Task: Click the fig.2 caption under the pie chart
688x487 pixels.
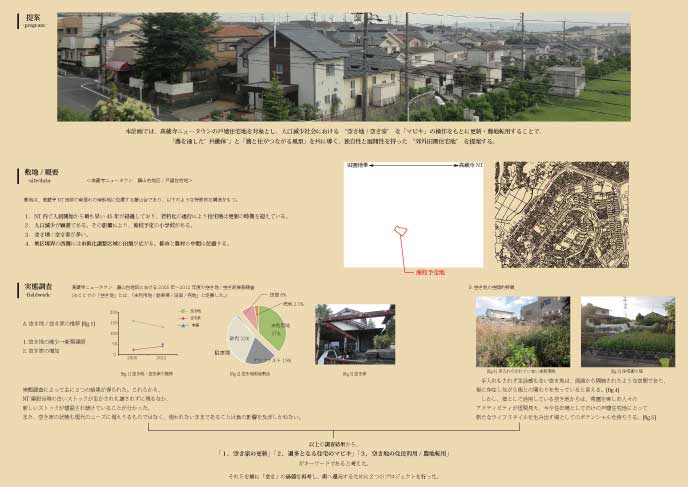Action: (251, 374)
